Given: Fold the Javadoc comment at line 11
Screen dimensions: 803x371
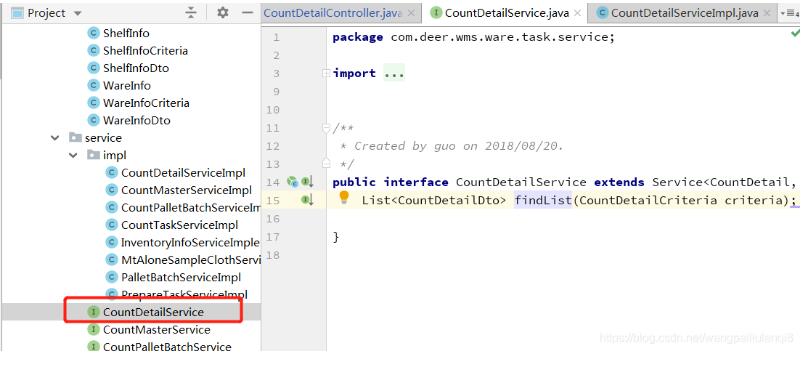Looking at the screenshot, I should point(326,128).
